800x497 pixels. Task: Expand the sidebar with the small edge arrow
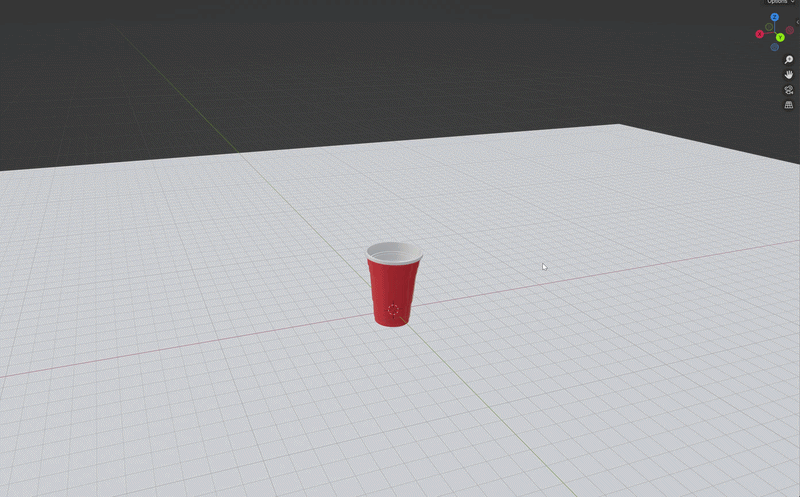(797, 22)
